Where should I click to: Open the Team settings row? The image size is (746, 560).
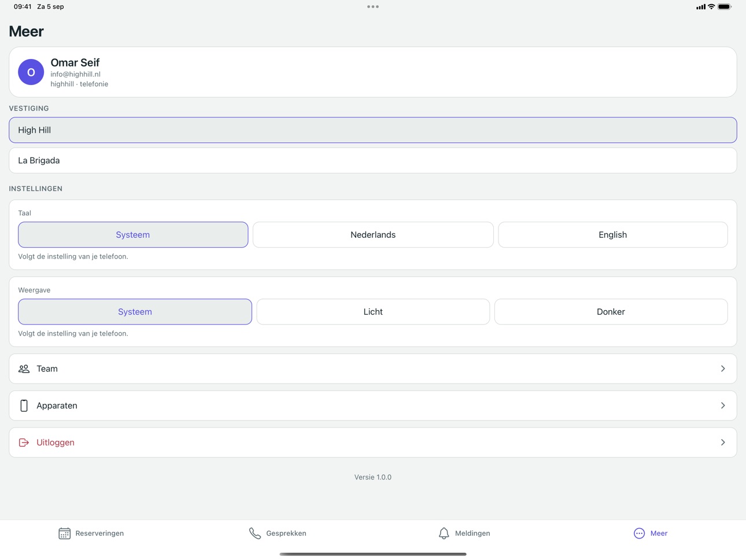click(x=373, y=369)
